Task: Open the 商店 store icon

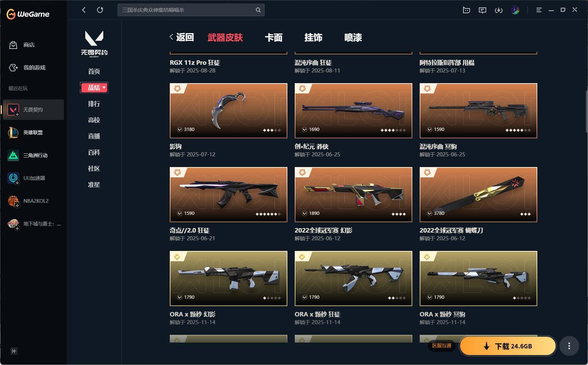Action: point(13,45)
